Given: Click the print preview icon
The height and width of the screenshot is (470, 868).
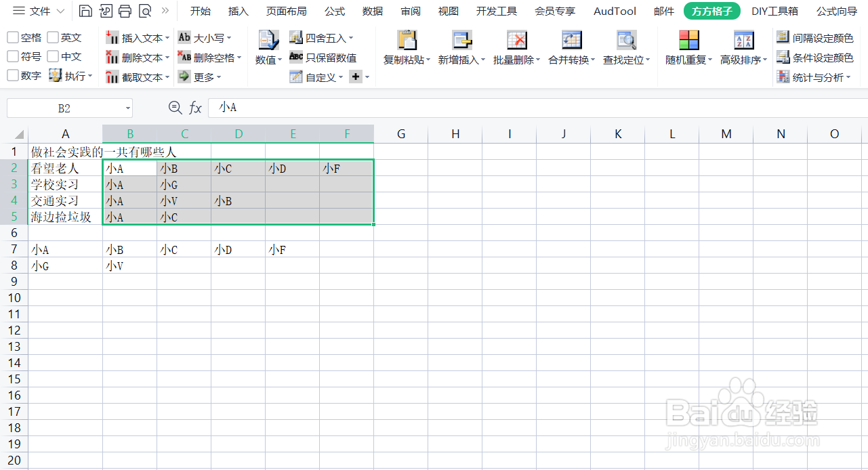Looking at the screenshot, I should pos(144,11).
